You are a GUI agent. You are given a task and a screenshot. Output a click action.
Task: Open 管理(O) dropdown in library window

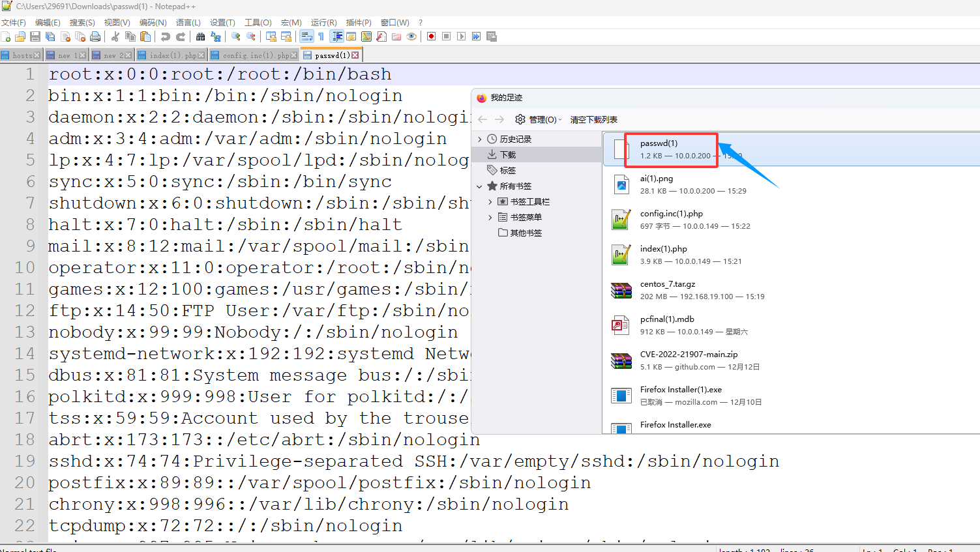(539, 119)
